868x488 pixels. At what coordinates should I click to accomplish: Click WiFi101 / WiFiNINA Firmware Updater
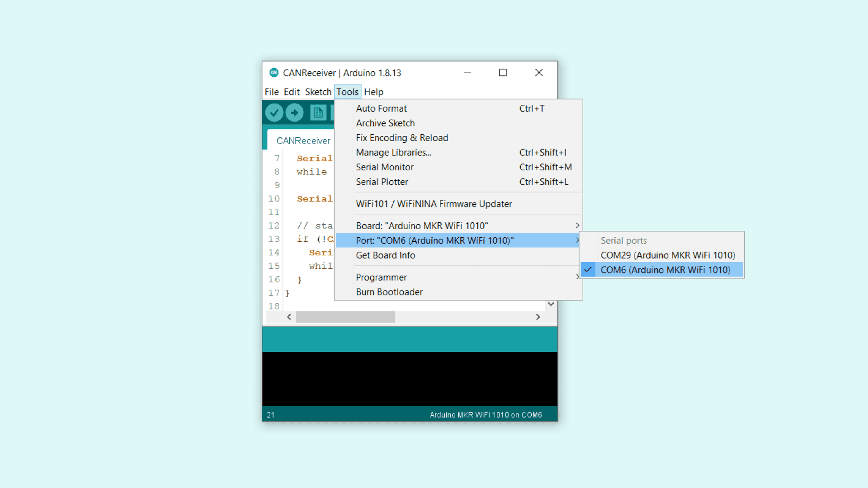(x=434, y=204)
